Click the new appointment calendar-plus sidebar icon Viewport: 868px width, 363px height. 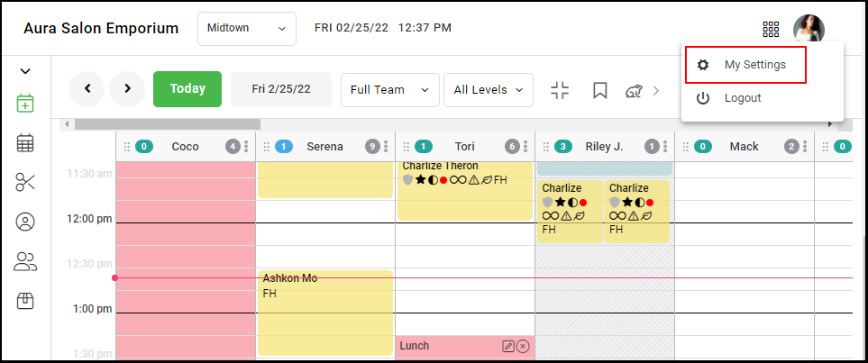tap(25, 104)
